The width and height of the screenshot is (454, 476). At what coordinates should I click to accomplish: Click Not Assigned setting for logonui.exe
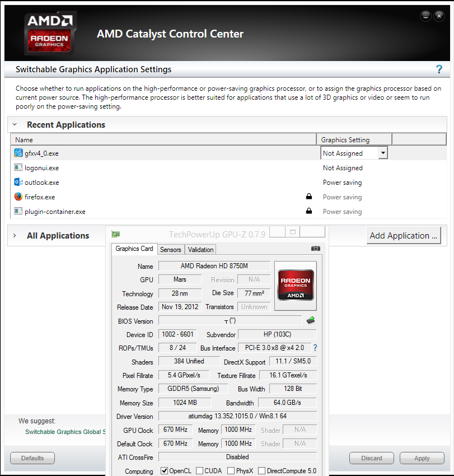[343, 168]
